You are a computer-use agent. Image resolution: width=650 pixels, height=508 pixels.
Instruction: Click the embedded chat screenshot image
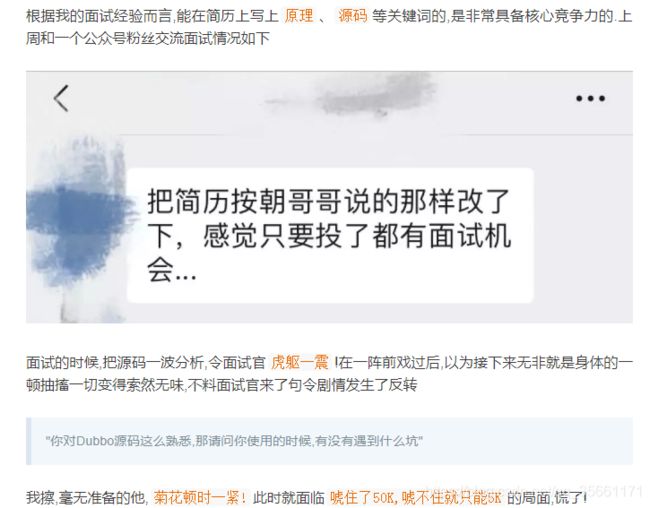(330, 197)
